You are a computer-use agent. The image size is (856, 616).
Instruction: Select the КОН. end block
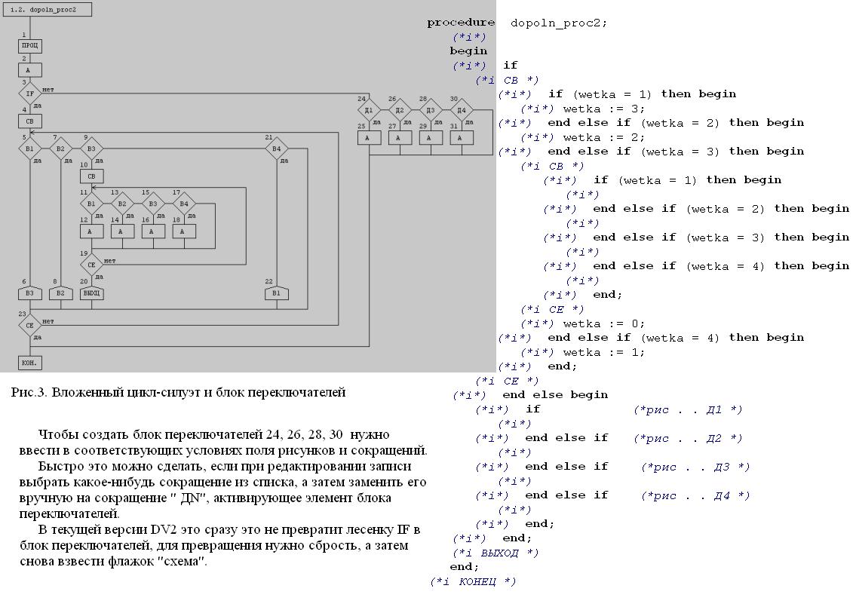(x=29, y=363)
